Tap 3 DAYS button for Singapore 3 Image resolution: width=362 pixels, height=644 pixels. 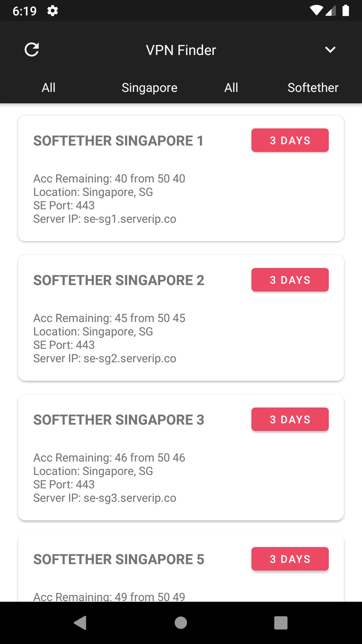pyautogui.click(x=290, y=419)
